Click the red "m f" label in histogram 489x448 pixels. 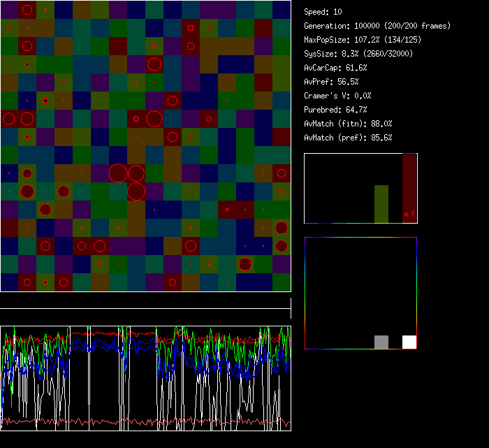point(409,215)
